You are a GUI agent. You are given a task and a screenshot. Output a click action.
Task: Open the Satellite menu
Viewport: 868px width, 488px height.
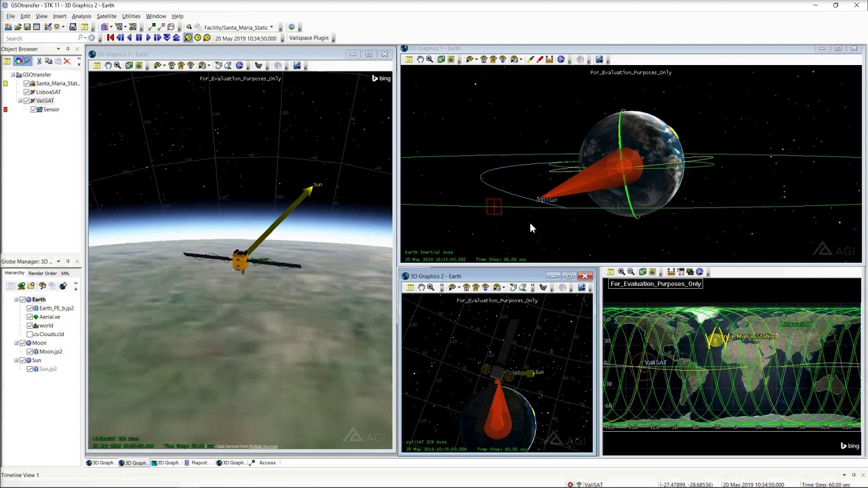tap(106, 16)
